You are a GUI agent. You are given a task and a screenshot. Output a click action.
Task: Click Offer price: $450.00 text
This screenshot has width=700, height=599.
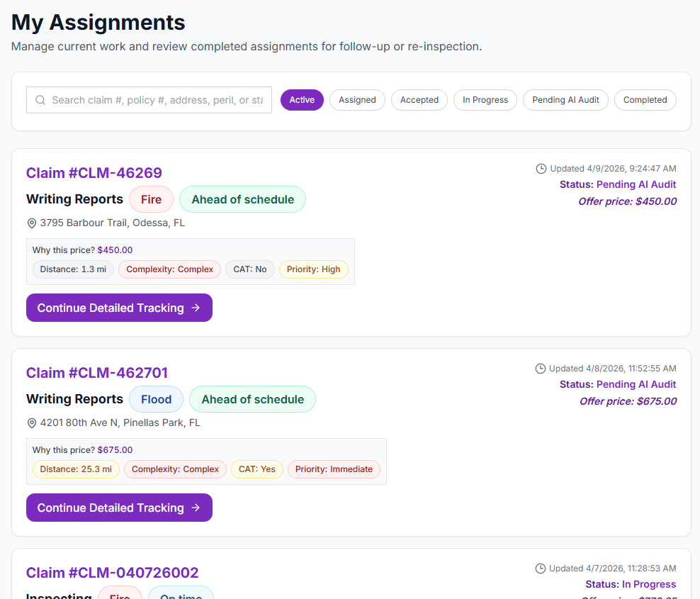point(627,201)
